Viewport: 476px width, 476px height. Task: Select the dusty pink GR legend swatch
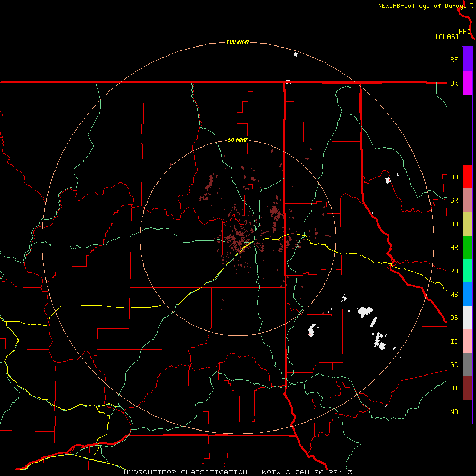467,200
